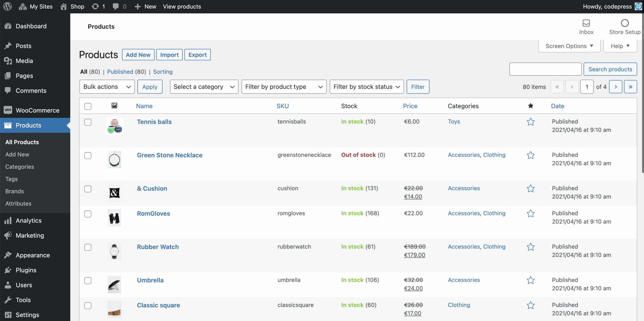Open the Store Setup circle icon
The image size is (644, 321).
coord(624,23)
